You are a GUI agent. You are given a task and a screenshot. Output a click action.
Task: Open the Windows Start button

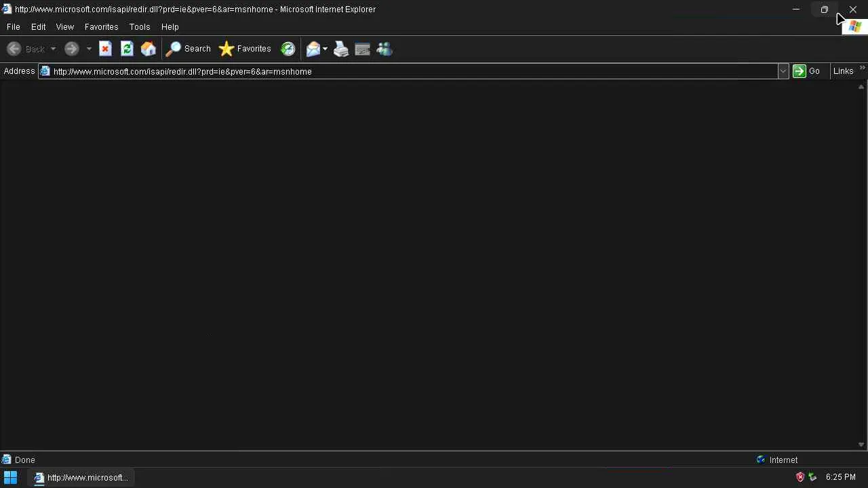click(10, 477)
